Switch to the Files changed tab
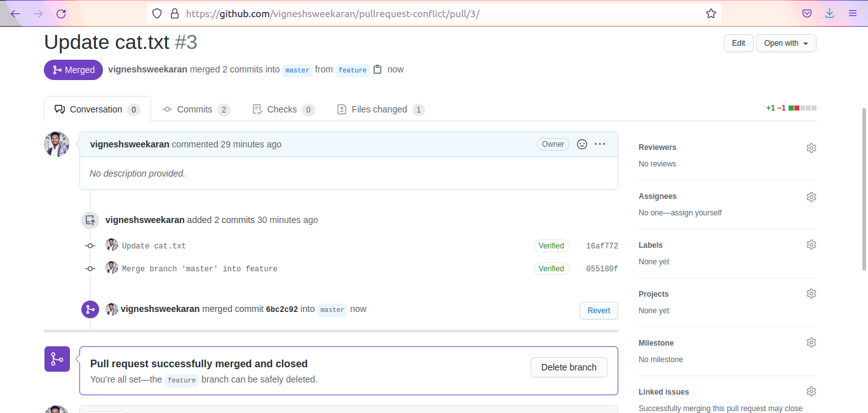868x413 pixels. point(379,109)
